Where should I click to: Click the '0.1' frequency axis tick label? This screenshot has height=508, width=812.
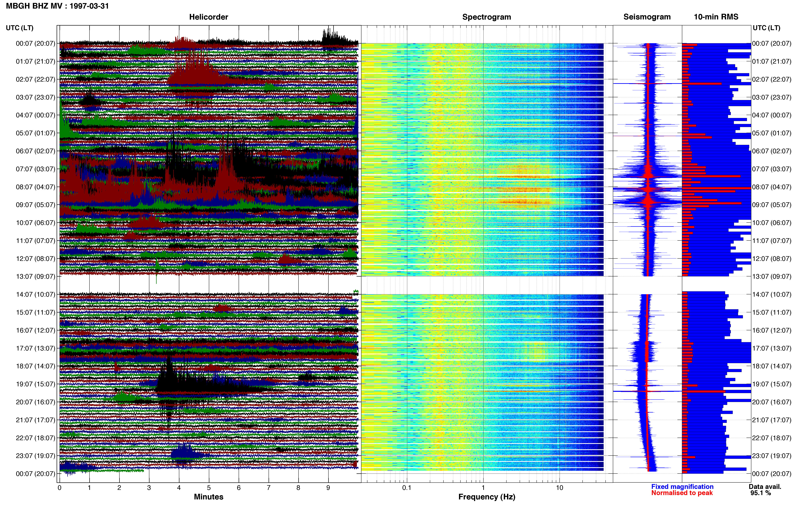pyautogui.click(x=407, y=487)
